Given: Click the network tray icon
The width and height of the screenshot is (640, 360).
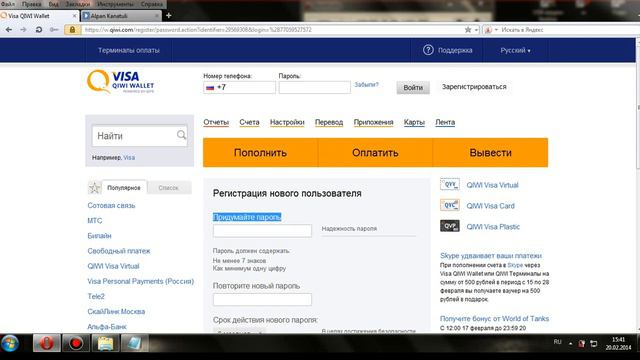Looking at the screenshot, I should 594,344.
